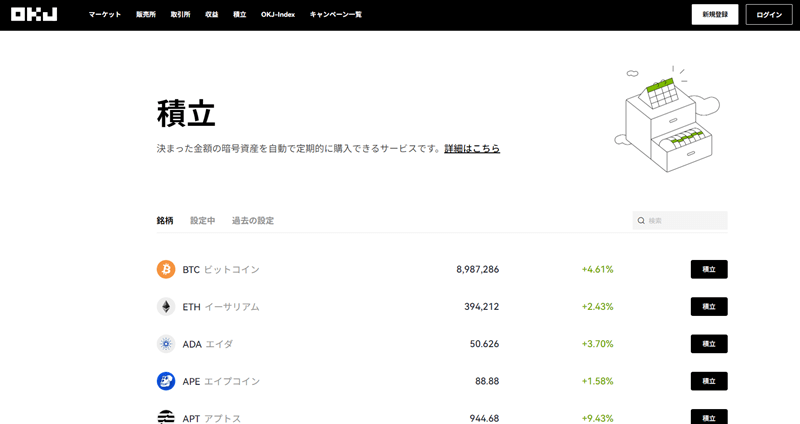Open the 販売所 menu item
Viewport: 800px width, 424px height.
coord(146,15)
